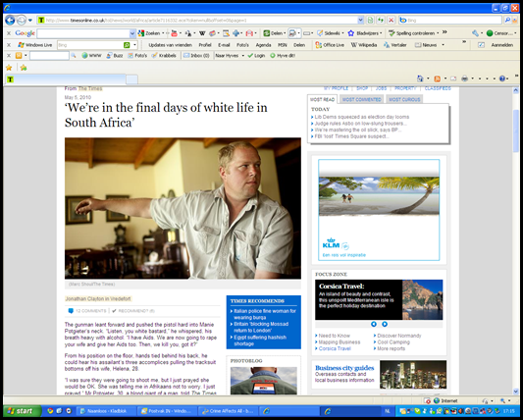Click the Favorites star icon
This screenshot has height=420, width=523.
pos(9,68)
